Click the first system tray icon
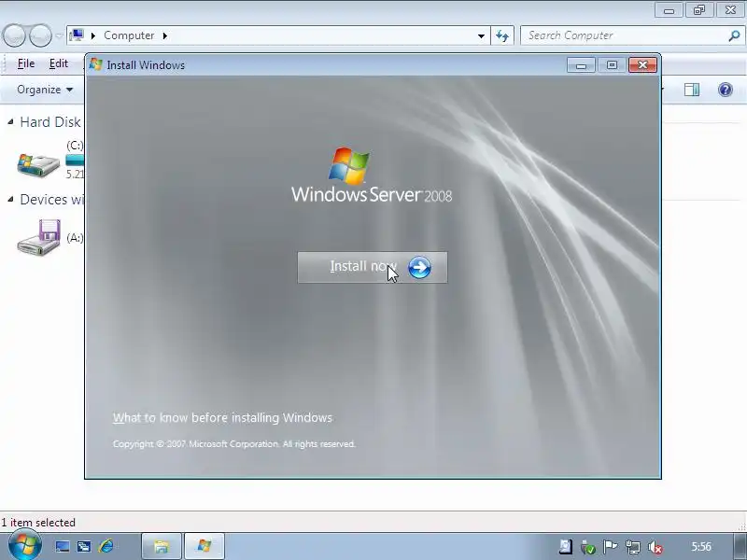747x560 pixels. [566, 547]
